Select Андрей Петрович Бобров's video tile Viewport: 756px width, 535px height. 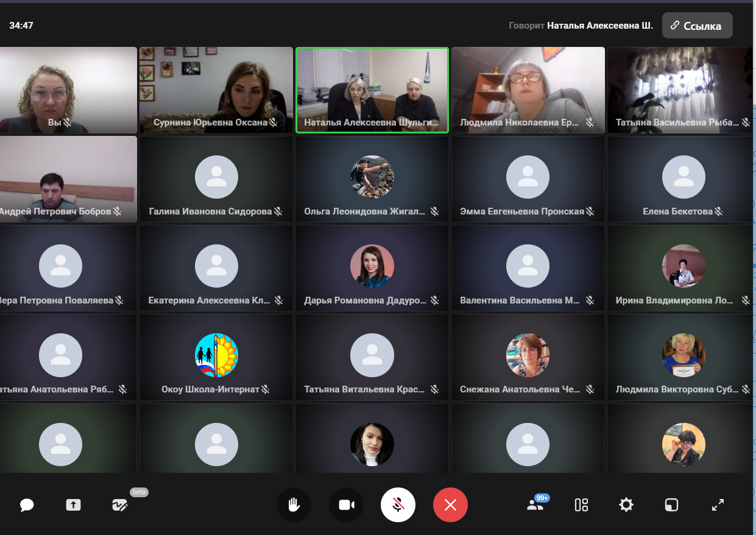(68, 179)
